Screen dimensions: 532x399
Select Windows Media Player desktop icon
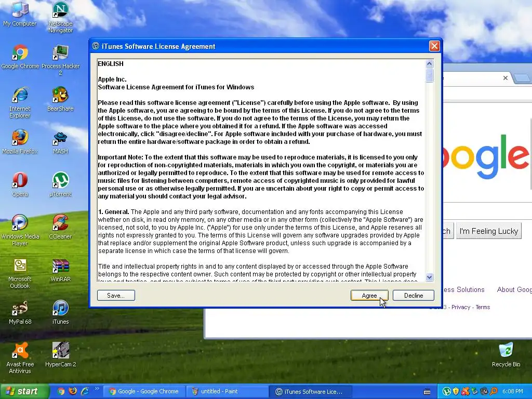pos(20,230)
